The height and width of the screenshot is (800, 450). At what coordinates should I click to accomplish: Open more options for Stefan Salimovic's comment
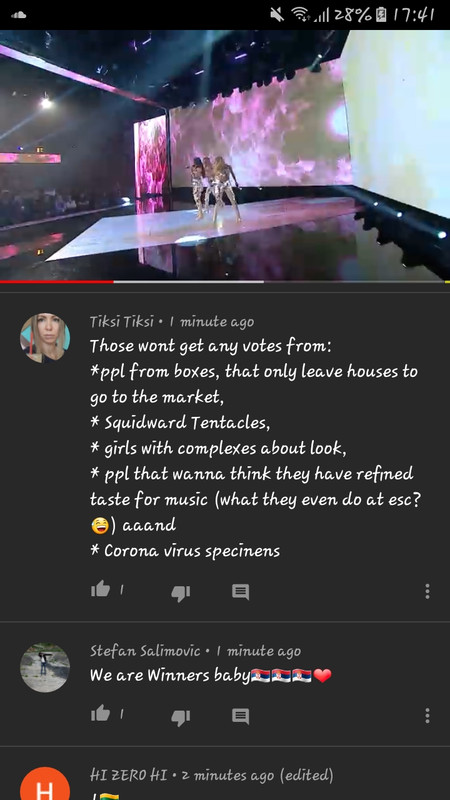click(x=427, y=715)
